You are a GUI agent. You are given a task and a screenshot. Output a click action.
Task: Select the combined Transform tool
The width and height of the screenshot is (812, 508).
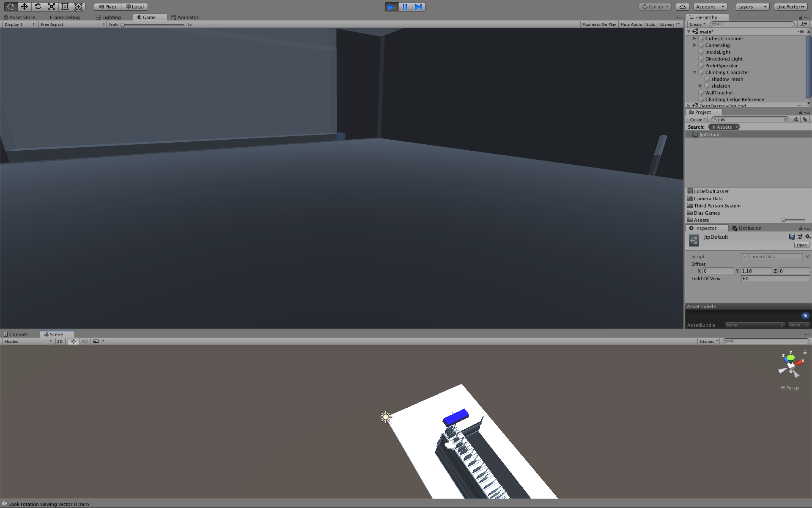pyautogui.click(x=78, y=7)
